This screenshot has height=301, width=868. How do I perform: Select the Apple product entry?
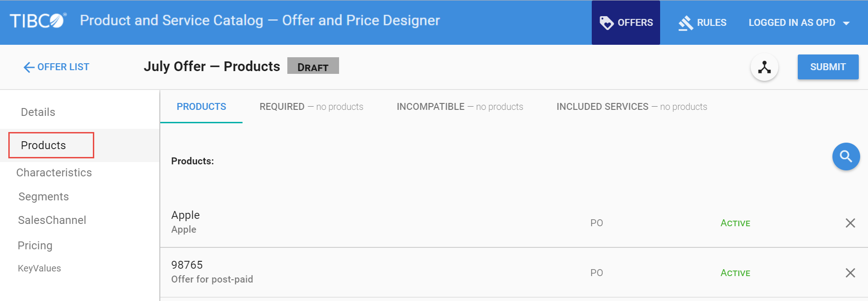coord(186,216)
